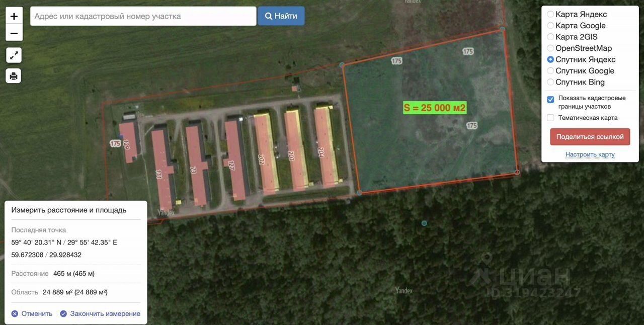Open Настроить карту link
Viewport: 644px width, 325px height.
tap(590, 154)
